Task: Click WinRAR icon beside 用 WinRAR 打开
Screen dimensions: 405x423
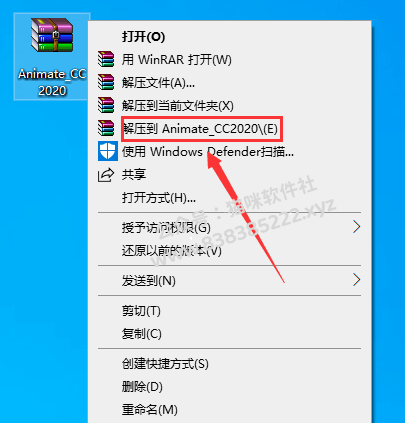Action: [x=106, y=60]
